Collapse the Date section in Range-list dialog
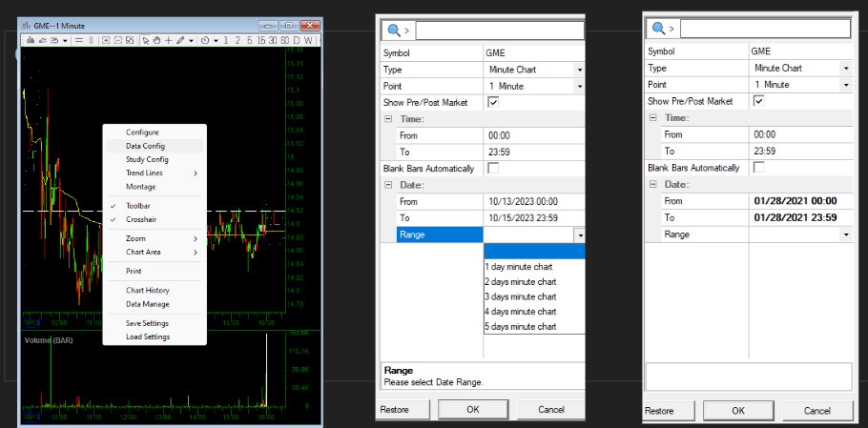868x428 pixels. tap(388, 185)
